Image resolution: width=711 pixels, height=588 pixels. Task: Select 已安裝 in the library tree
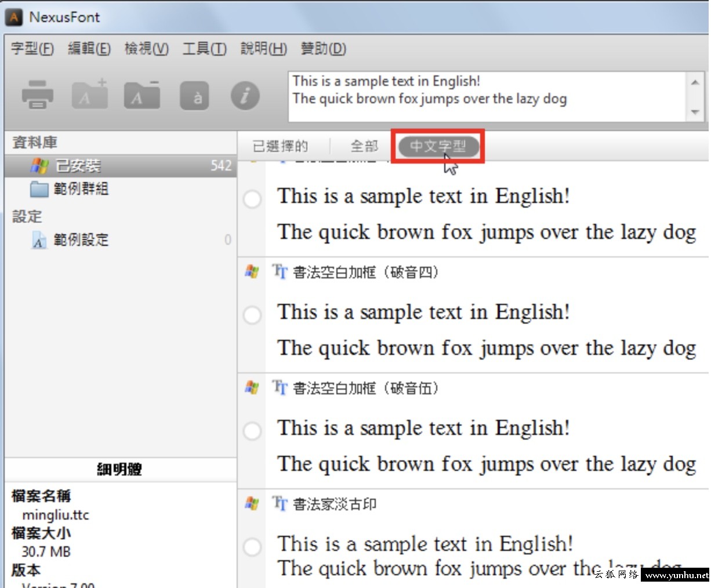click(x=121, y=166)
